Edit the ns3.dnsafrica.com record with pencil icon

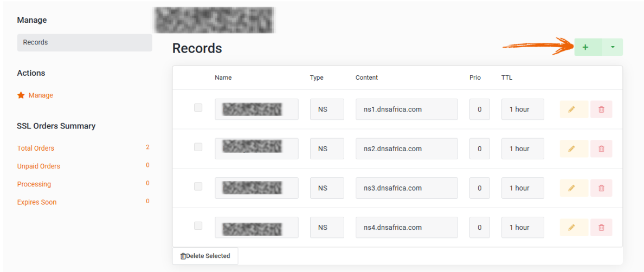574,188
